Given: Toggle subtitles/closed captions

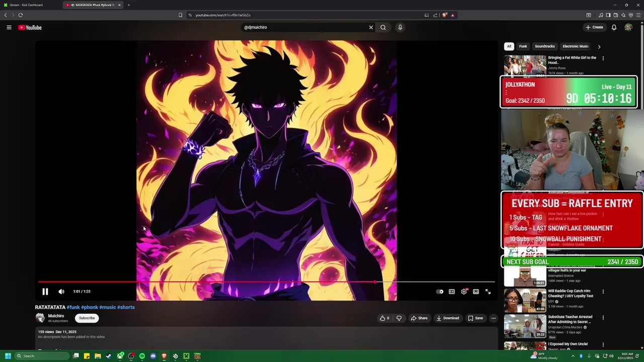Looking at the screenshot, I should [x=452, y=292].
